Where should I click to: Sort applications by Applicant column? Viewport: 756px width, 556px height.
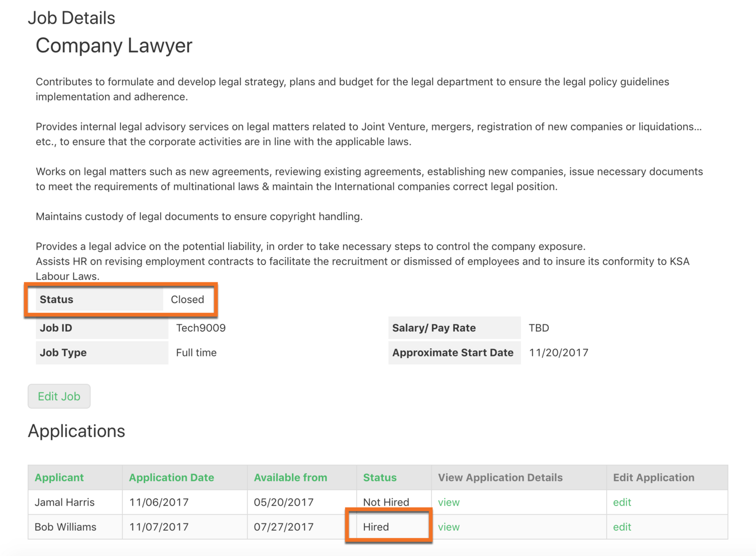click(x=59, y=477)
